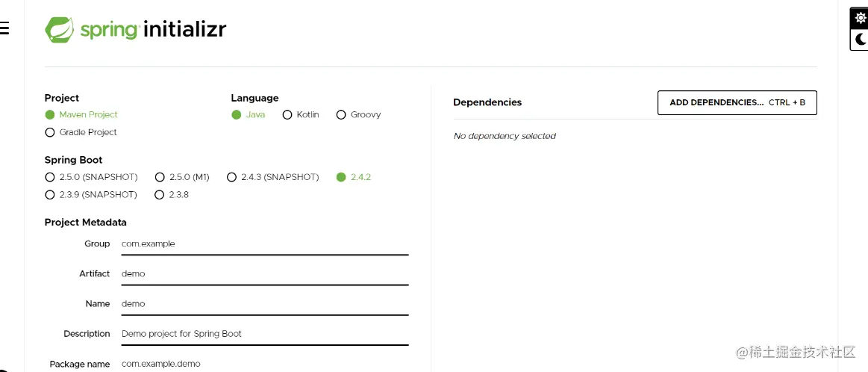Viewport: 868px width, 372px height.
Task: Click the 'initializr' wordmark text
Action: tap(184, 29)
